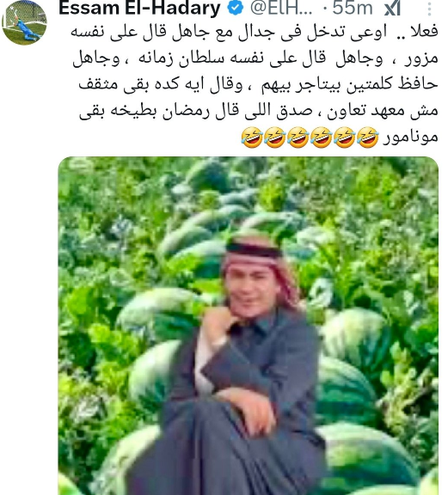Open the three-dot more options menu
Screen dimensions: 448x495
click(429, 9)
